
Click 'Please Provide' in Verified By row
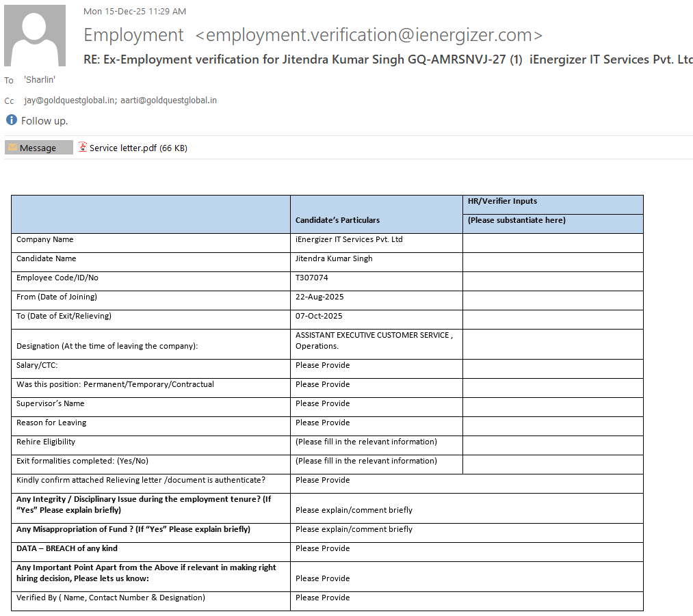pos(322,598)
